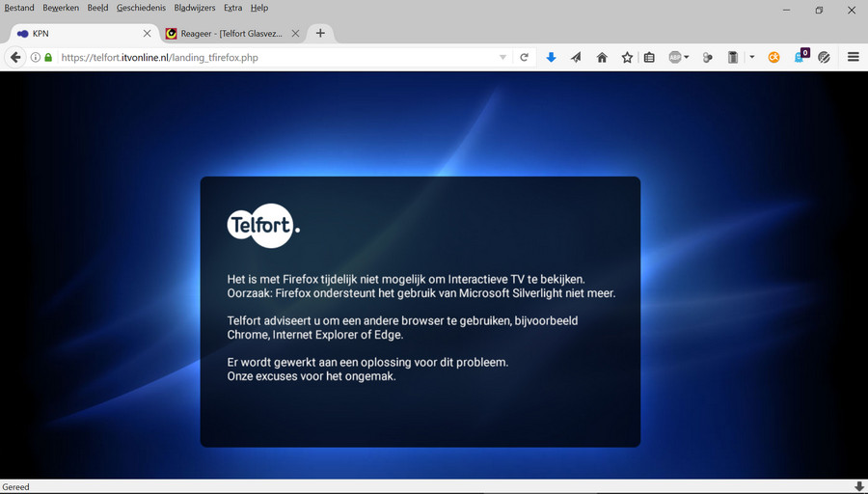This screenshot has width=868, height=494.
Task: Click the grey bubbles extension icon
Action: coord(708,57)
